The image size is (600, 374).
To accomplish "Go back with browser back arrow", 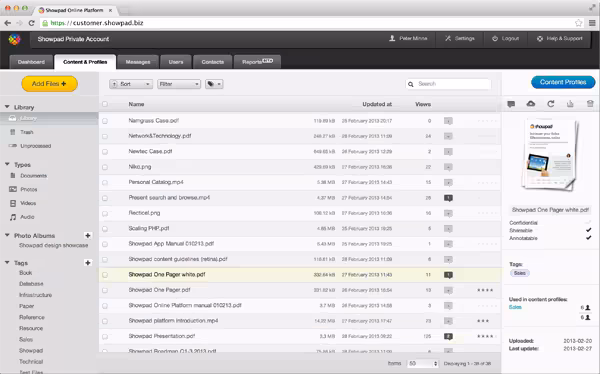I will click(x=7, y=23).
